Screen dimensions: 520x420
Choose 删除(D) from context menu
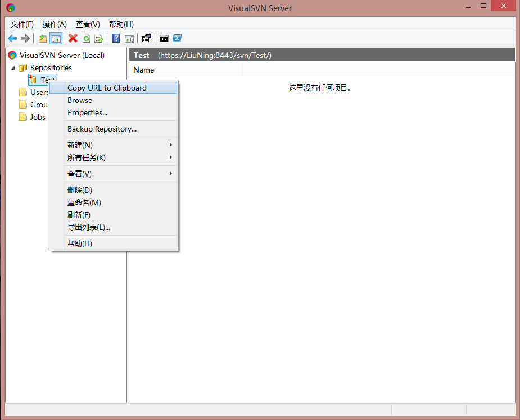pyautogui.click(x=114, y=190)
